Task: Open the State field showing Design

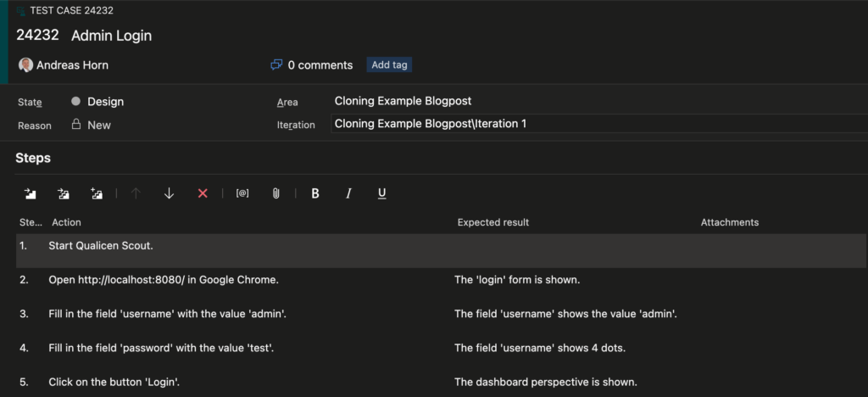Action: [x=105, y=102]
